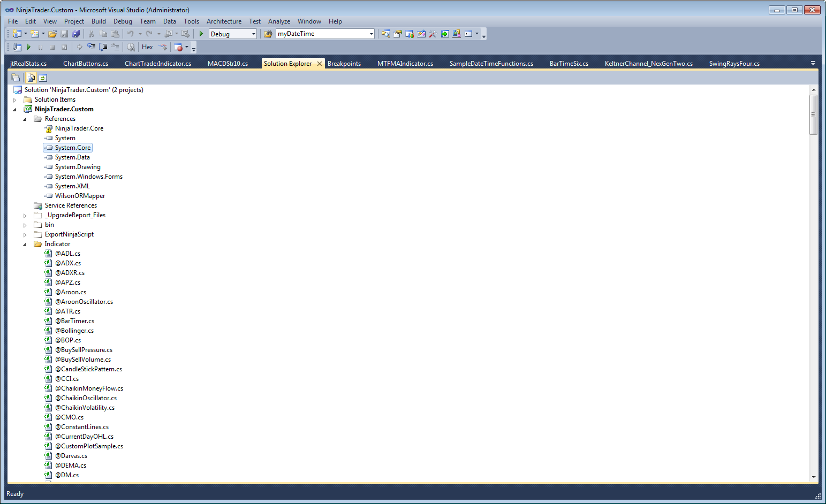Open the Analyze menu
This screenshot has width=826, height=504.
coord(279,21)
